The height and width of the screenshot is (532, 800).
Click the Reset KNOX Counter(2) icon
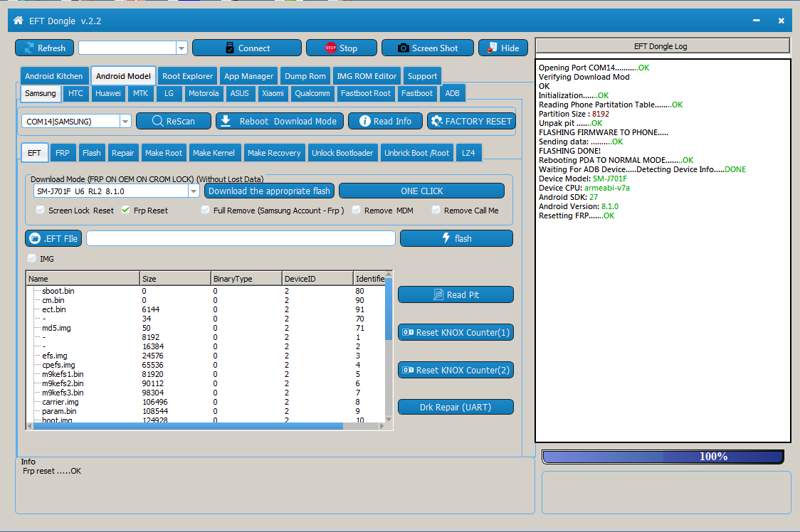pyautogui.click(x=408, y=370)
